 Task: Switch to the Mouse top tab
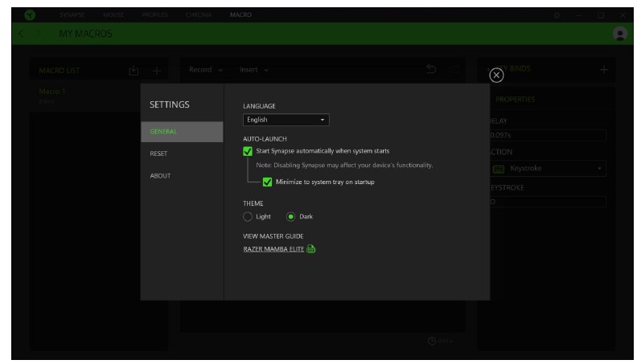(x=113, y=14)
